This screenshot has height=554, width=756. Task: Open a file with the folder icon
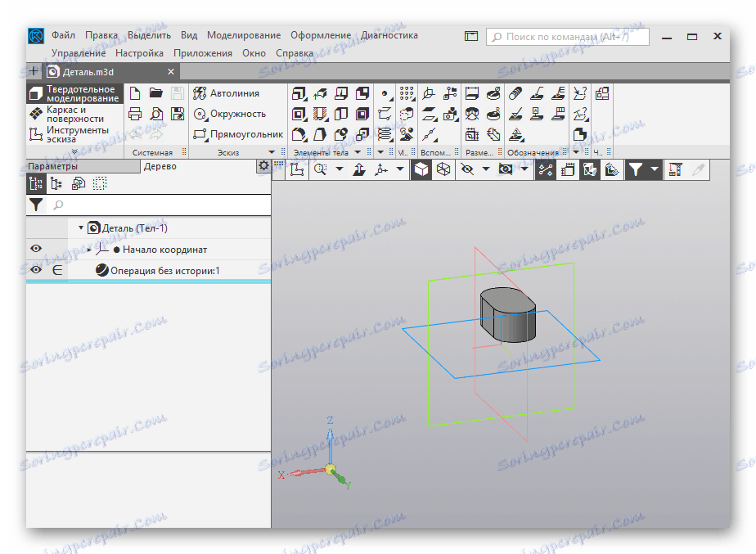pyautogui.click(x=155, y=93)
